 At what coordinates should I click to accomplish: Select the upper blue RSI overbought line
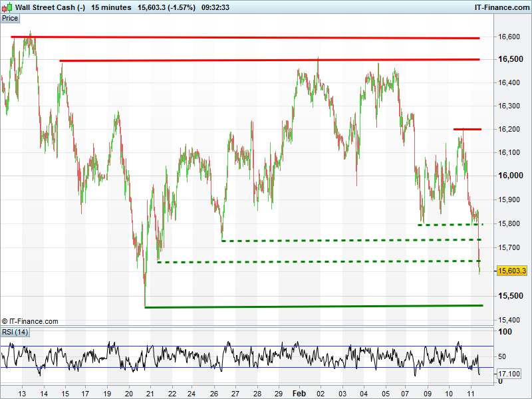247,346
